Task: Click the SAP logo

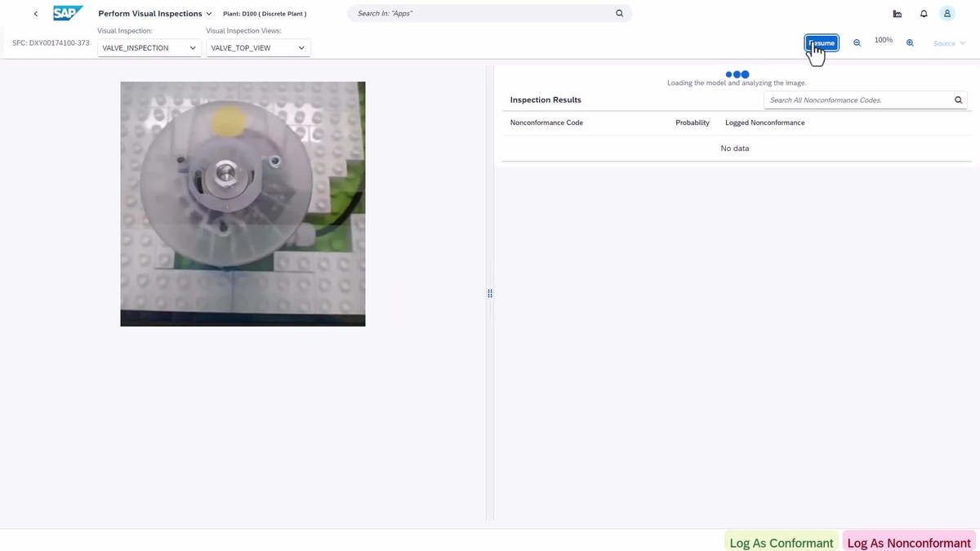Action: tap(68, 13)
